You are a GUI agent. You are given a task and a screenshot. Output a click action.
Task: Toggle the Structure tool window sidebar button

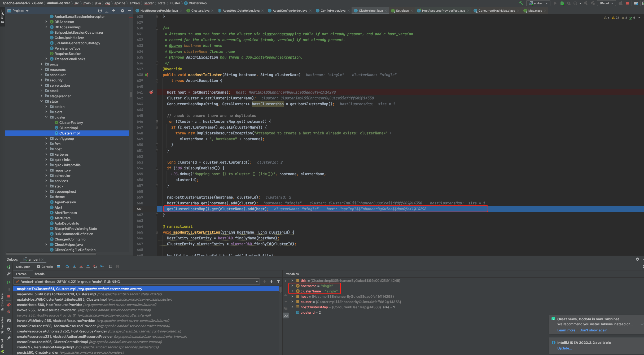(x=2, y=302)
